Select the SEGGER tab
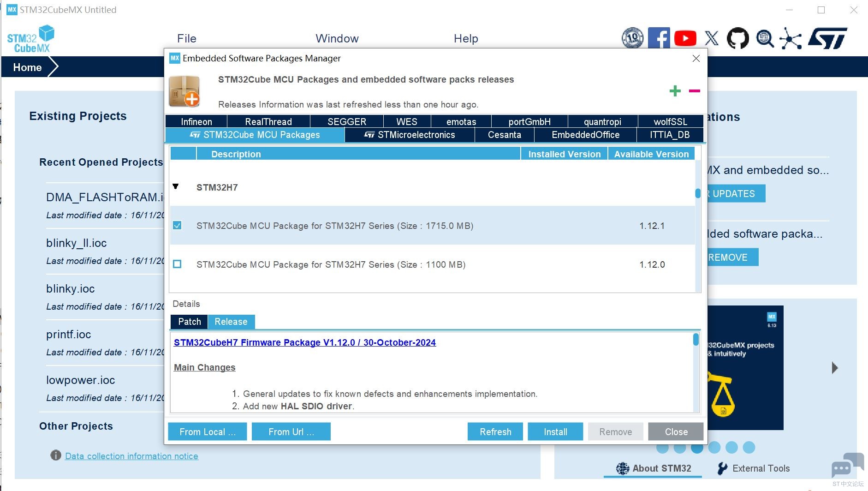Screen dimensions: 868x491 pos(347,121)
